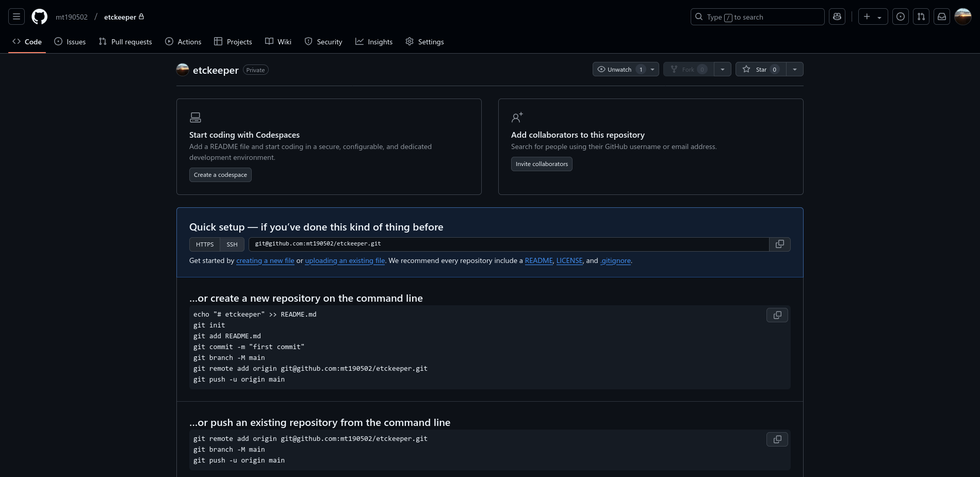Click the etckeeper repository title link
980x477 pixels.
(x=216, y=70)
